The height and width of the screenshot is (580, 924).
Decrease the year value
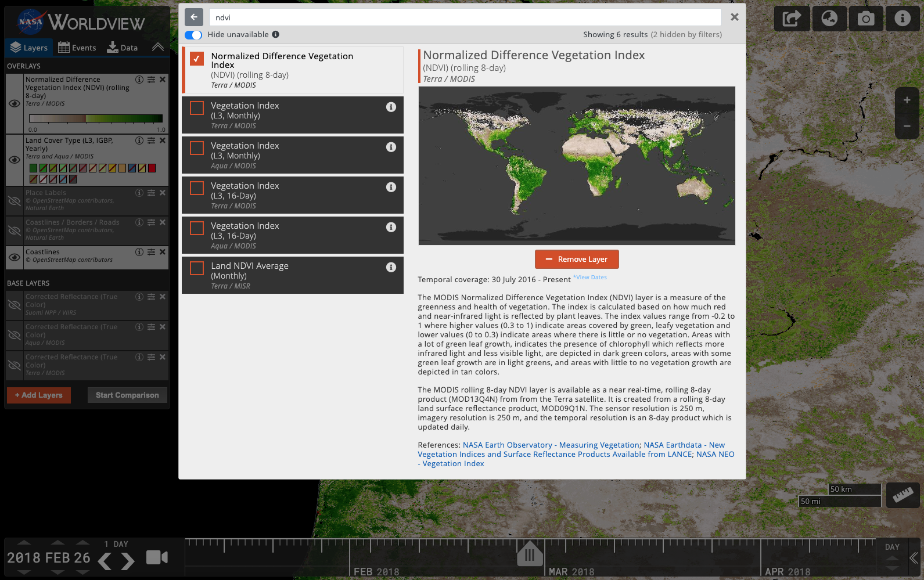[24, 572]
